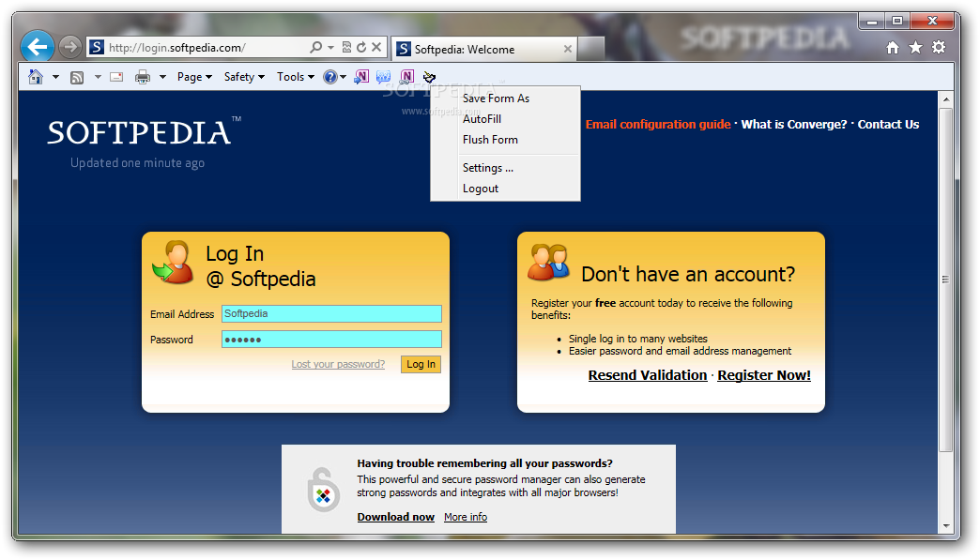980x560 pixels.
Task: Click the RSS feeds icon
Action: pyautogui.click(x=77, y=78)
